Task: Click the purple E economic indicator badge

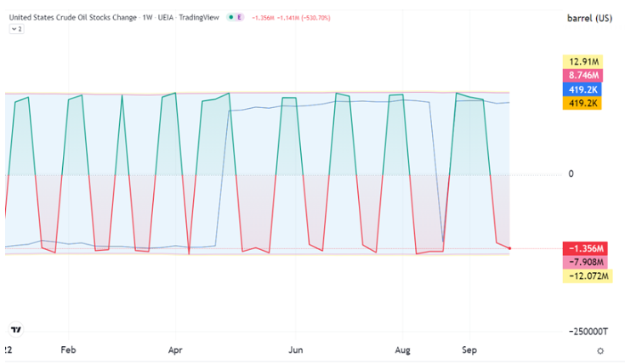Action: click(239, 17)
